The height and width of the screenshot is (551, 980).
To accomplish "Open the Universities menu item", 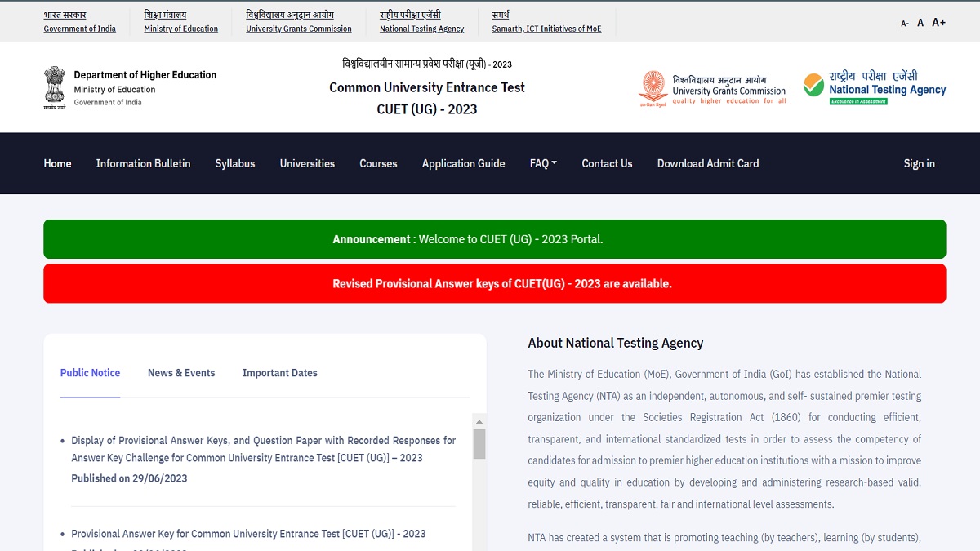I will click(307, 163).
